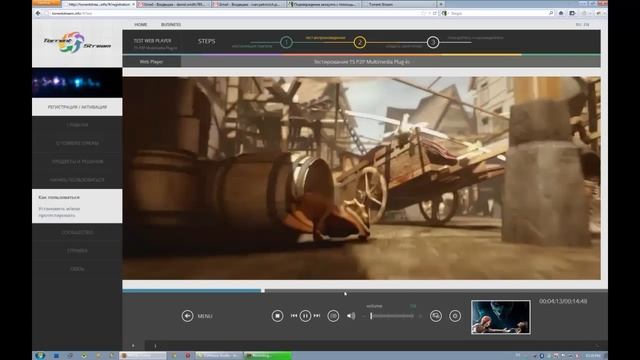Viewport: 640px width, 360px height.
Task: Close the active browser tab
Action: pyautogui.click(x=133, y=4)
